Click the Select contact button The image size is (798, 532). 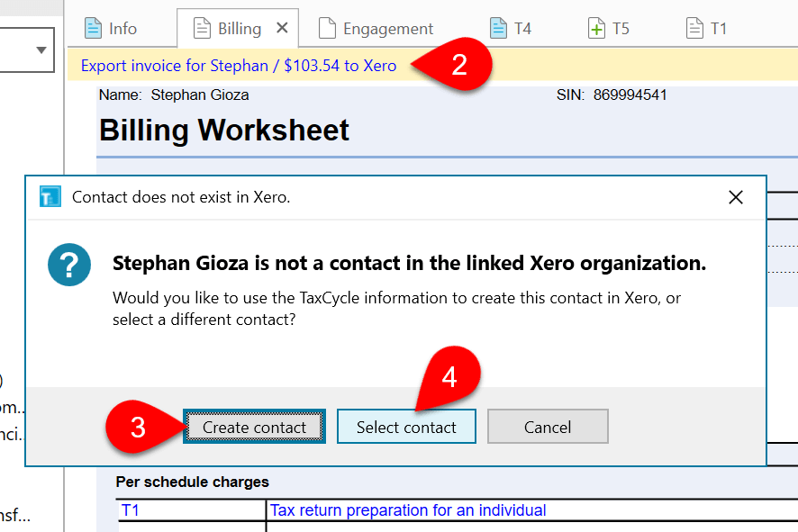pyautogui.click(x=406, y=427)
